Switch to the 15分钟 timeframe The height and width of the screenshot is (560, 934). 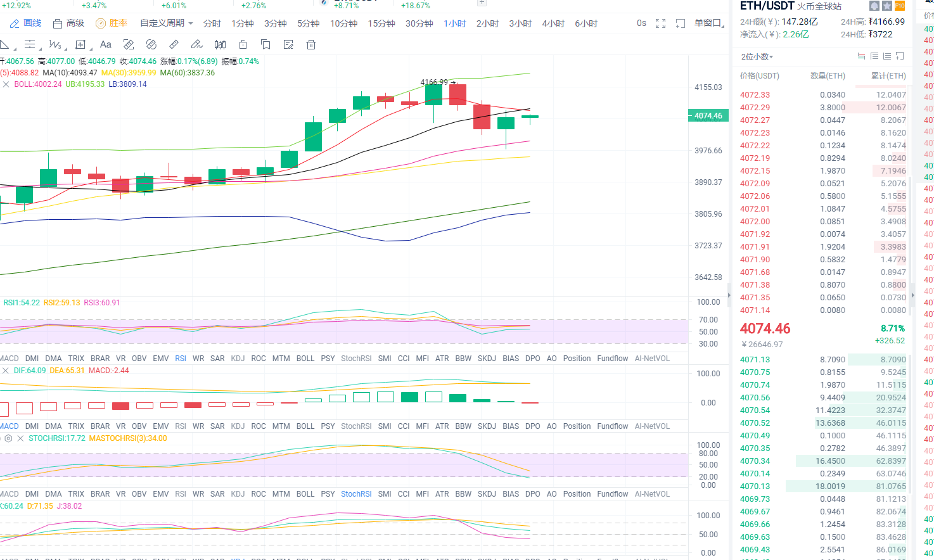point(381,23)
